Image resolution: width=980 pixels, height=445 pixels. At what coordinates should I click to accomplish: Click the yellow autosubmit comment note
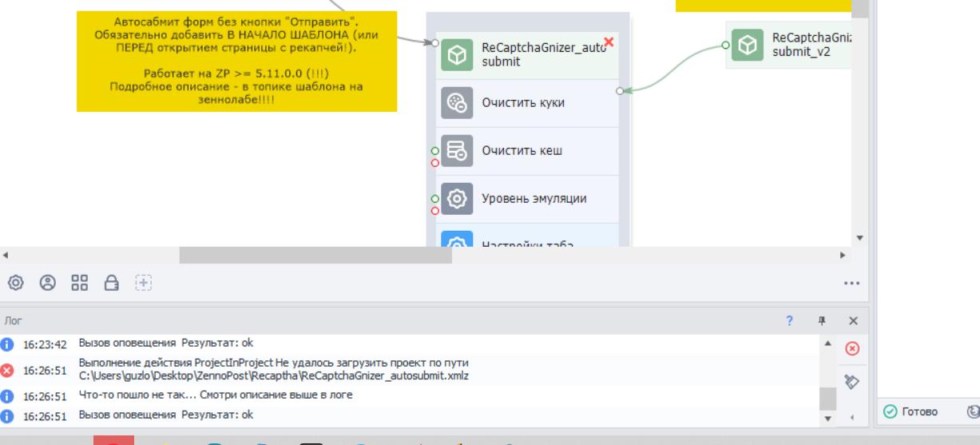point(236,61)
